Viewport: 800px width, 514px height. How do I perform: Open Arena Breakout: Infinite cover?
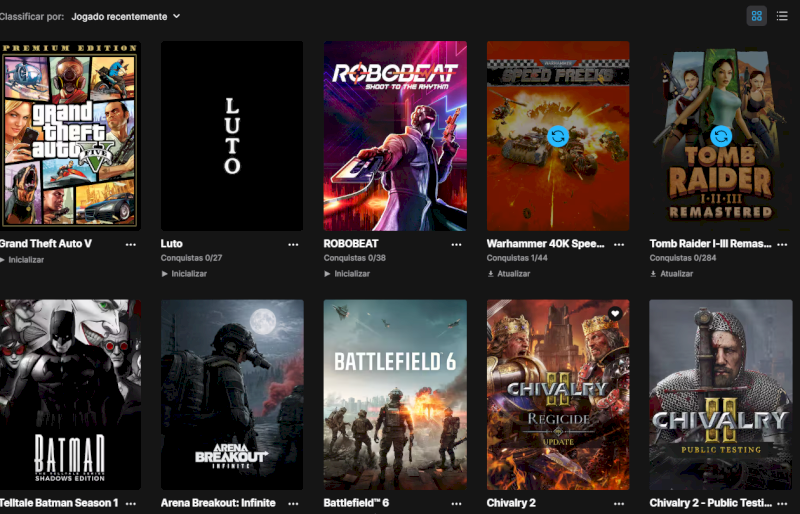[232, 395]
